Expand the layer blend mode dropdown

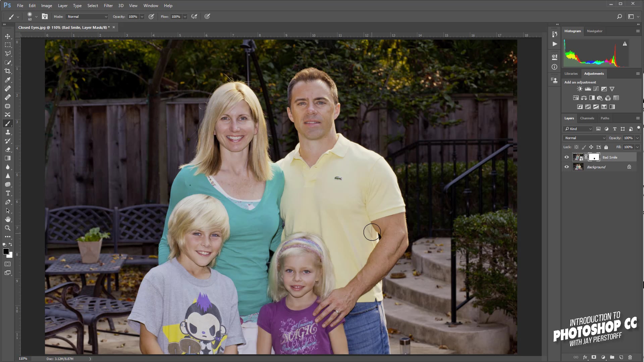[x=585, y=138]
